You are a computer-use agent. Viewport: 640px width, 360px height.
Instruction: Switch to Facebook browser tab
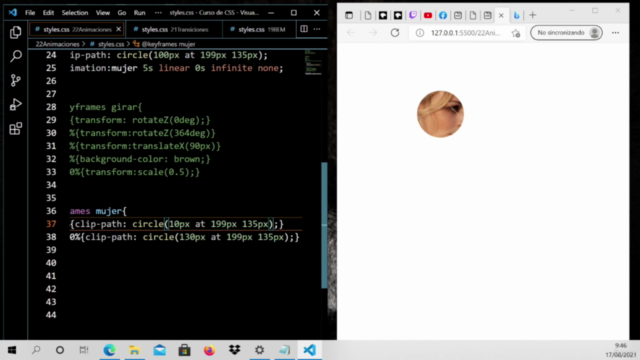pyautogui.click(x=443, y=16)
